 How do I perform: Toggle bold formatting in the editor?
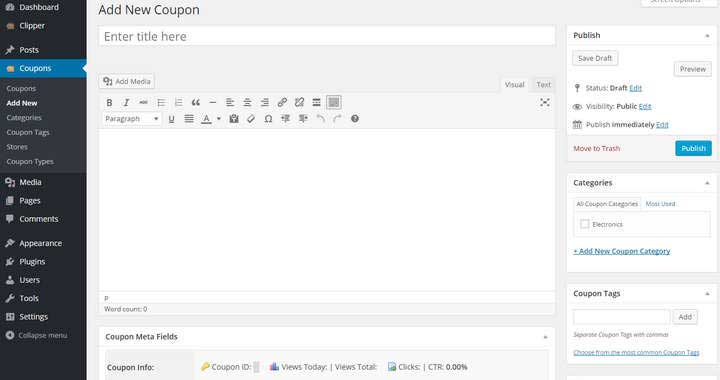(109, 102)
